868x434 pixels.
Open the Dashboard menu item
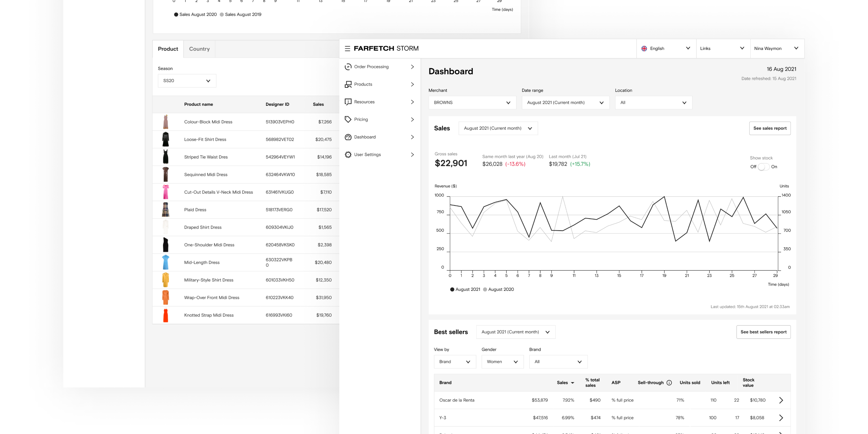pos(380,137)
